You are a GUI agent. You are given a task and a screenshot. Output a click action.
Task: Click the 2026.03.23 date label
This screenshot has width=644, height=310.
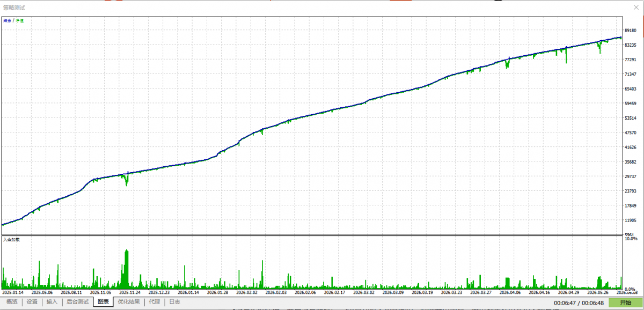[451, 293]
